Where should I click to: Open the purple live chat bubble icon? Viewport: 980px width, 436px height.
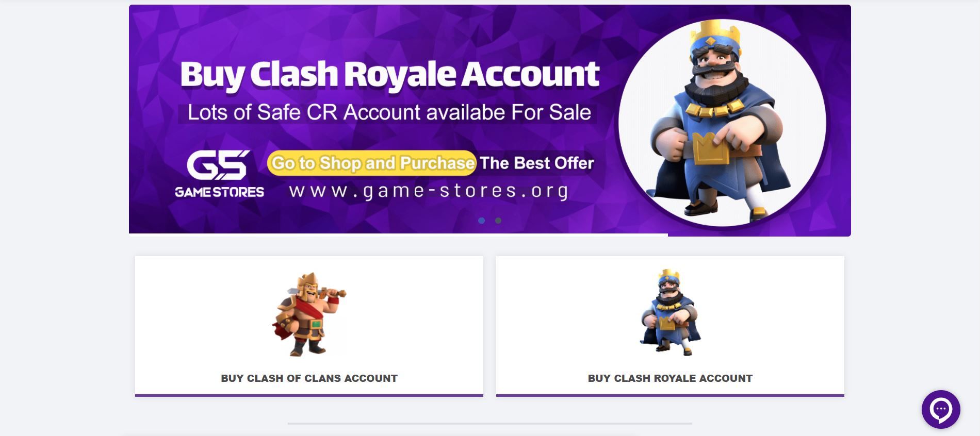point(941,410)
